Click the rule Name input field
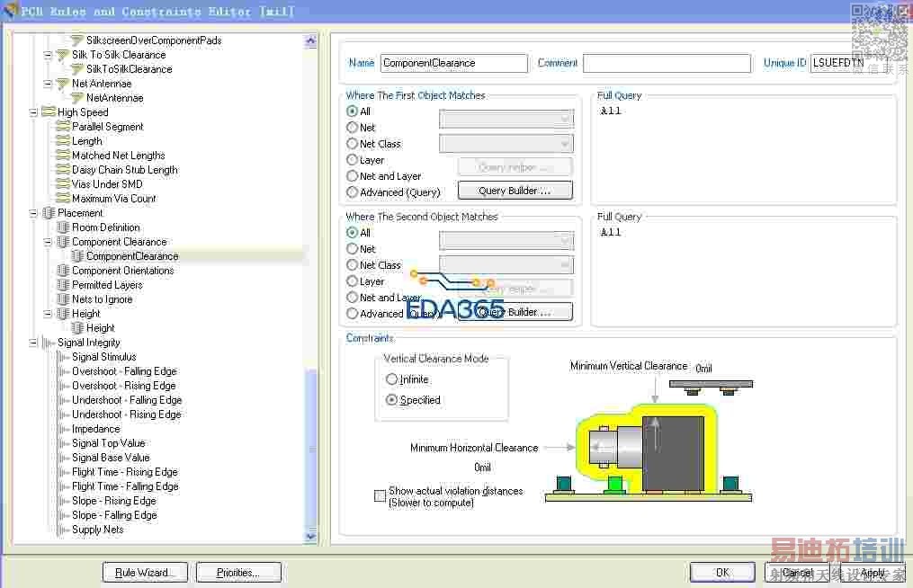Viewport: 913px width, 588px height. pyautogui.click(x=453, y=64)
